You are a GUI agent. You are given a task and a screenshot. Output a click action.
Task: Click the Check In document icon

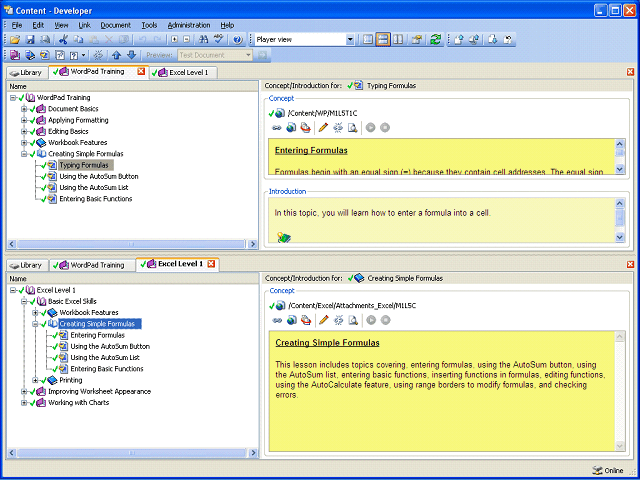point(459,40)
